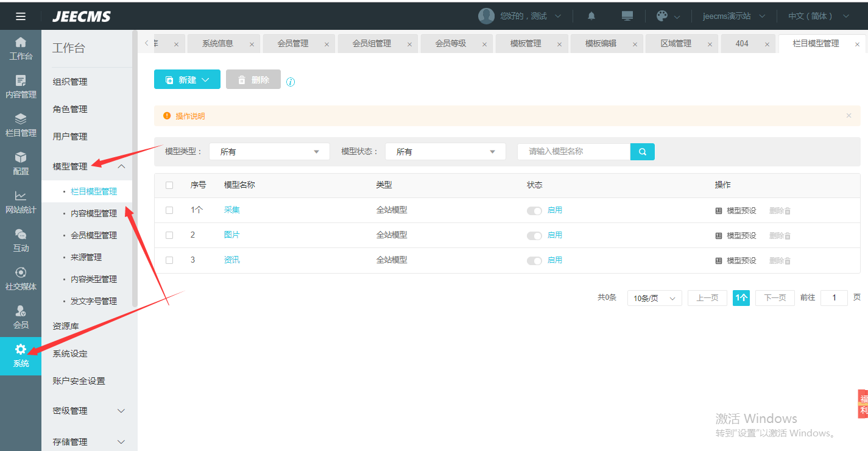Click the notification bell icon
This screenshot has height=451, width=868.
click(x=591, y=16)
